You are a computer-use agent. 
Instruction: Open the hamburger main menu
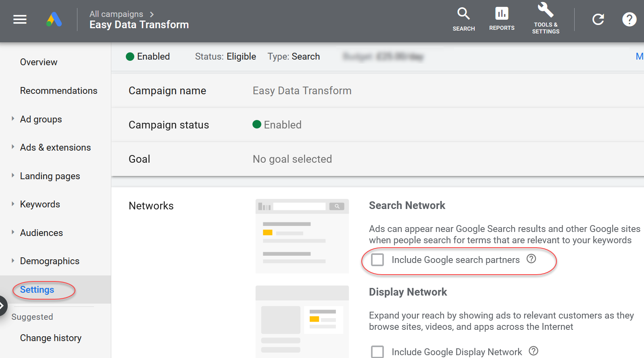click(20, 19)
